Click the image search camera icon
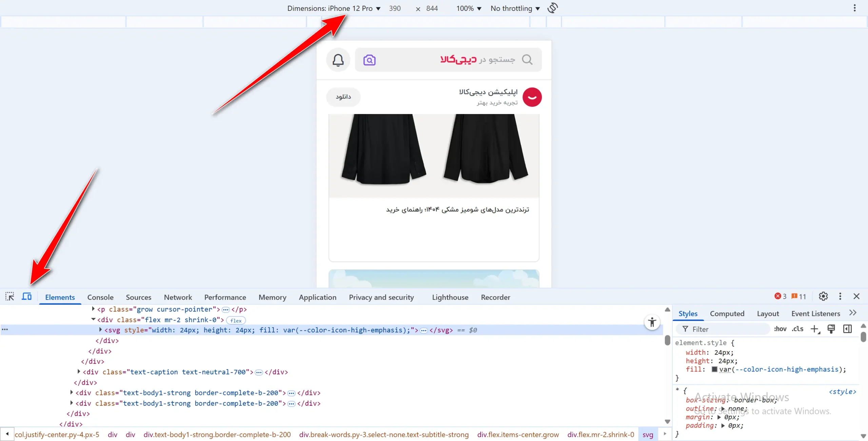868x441 pixels. coord(369,60)
